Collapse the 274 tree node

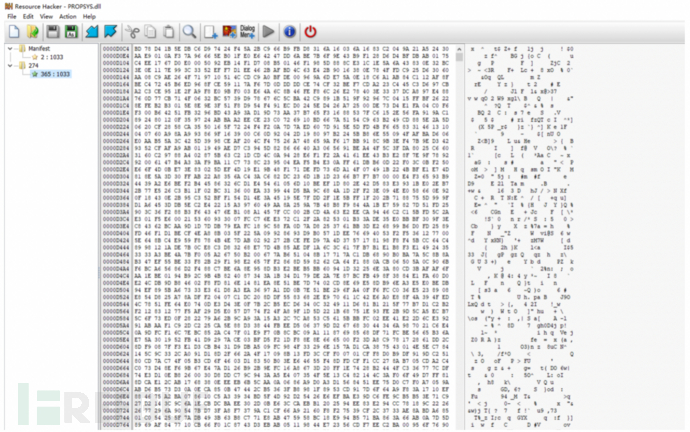(x=10, y=66)
